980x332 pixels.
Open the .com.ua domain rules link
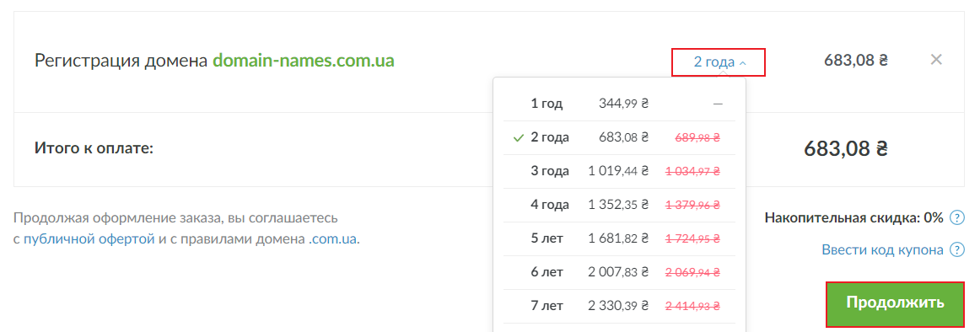click(x=333, y=238)
